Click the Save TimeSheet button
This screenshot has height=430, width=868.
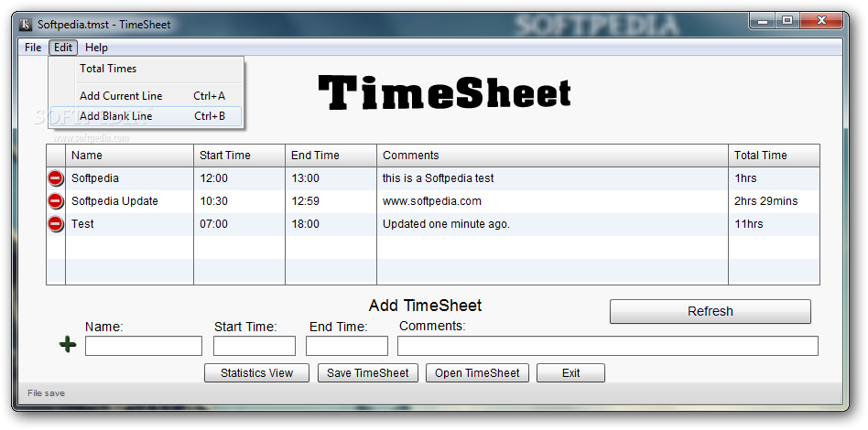[367, 373]
